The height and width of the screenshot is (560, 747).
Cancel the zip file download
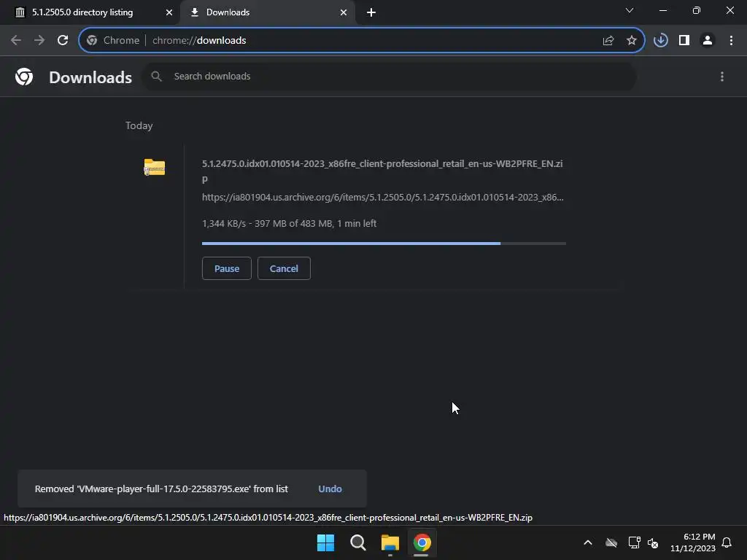click(x=284, y=268)
